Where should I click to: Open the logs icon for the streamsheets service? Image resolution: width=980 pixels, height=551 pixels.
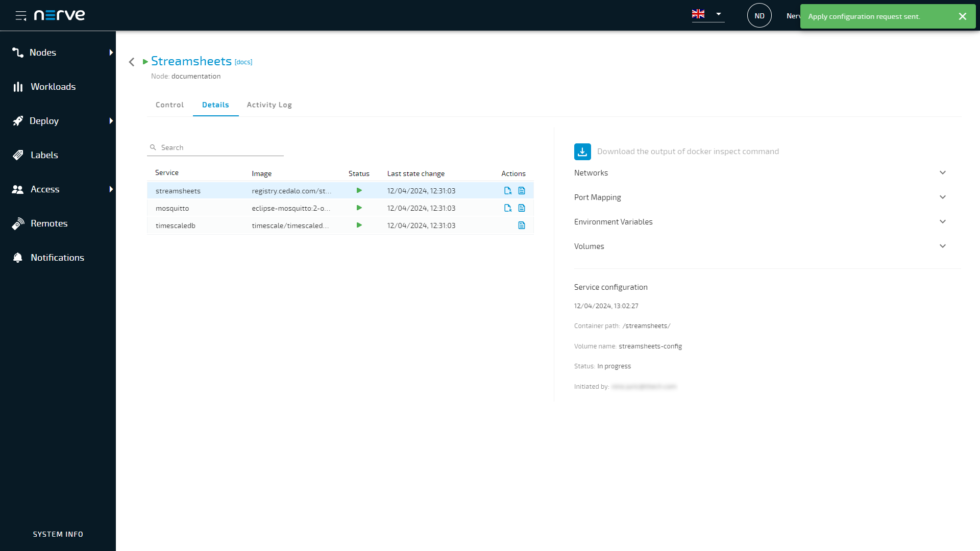click(522, 191)
